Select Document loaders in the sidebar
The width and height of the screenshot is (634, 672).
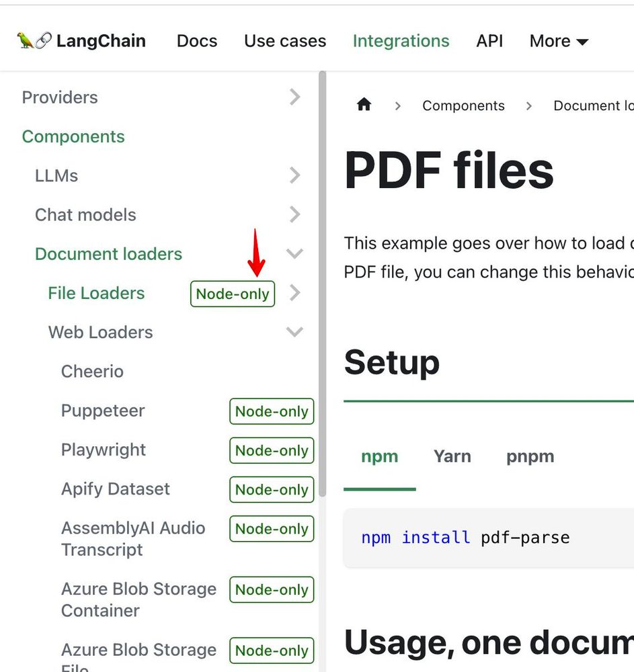(x=109, y=254)
